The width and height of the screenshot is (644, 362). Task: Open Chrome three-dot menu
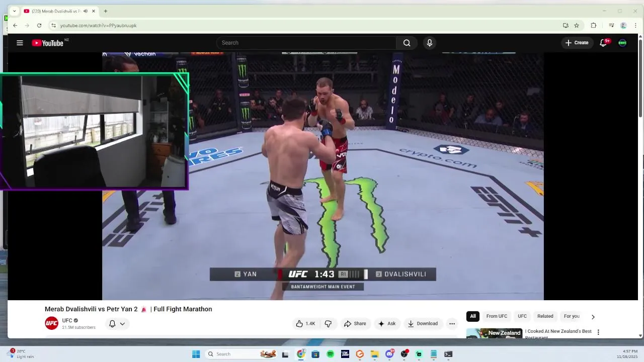635,25
